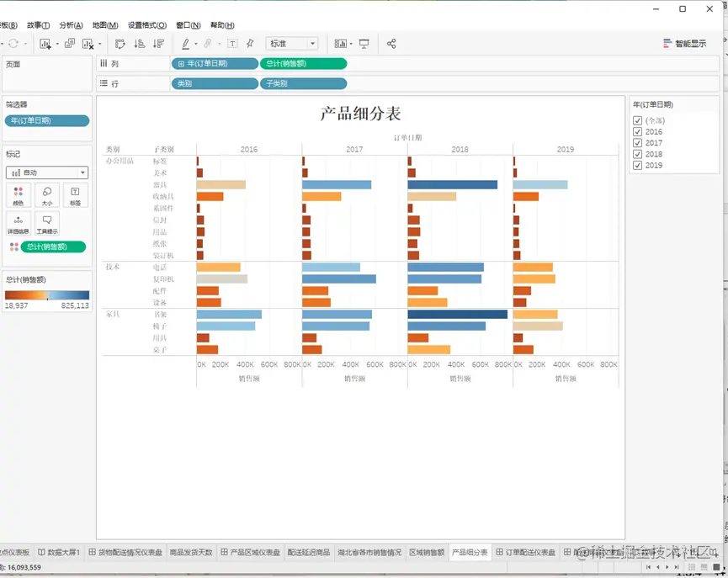The image size is (728, 578).
Task: Switch to the 订单配送仪表盘 tab
Action: 525,552
